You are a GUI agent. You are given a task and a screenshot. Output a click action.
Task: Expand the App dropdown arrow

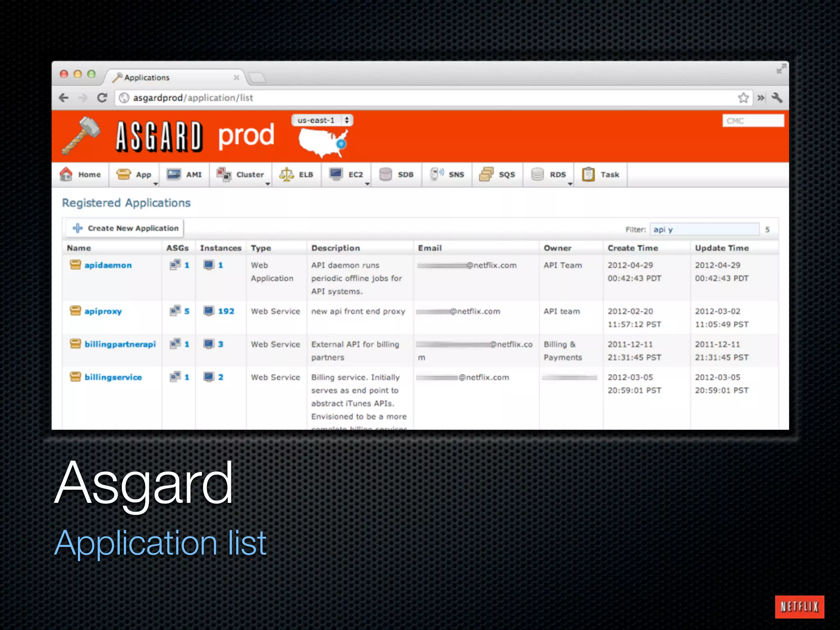point(155,184)
